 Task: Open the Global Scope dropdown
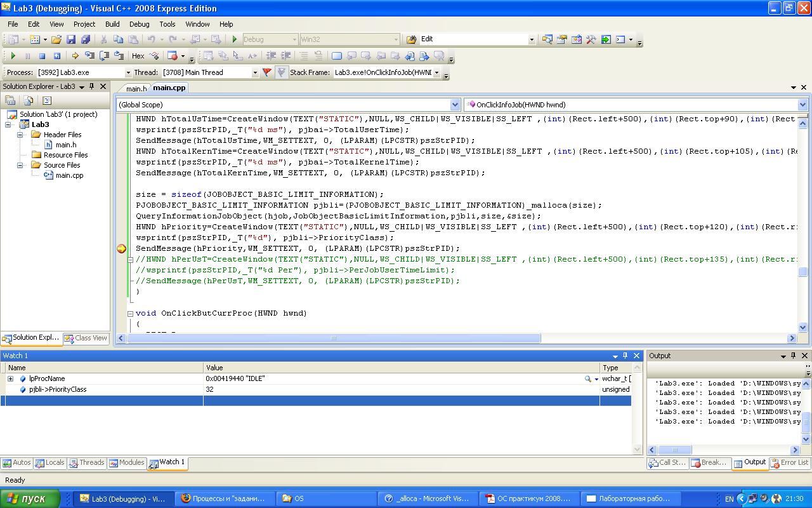pyautogui.click(x=455, y=105)
